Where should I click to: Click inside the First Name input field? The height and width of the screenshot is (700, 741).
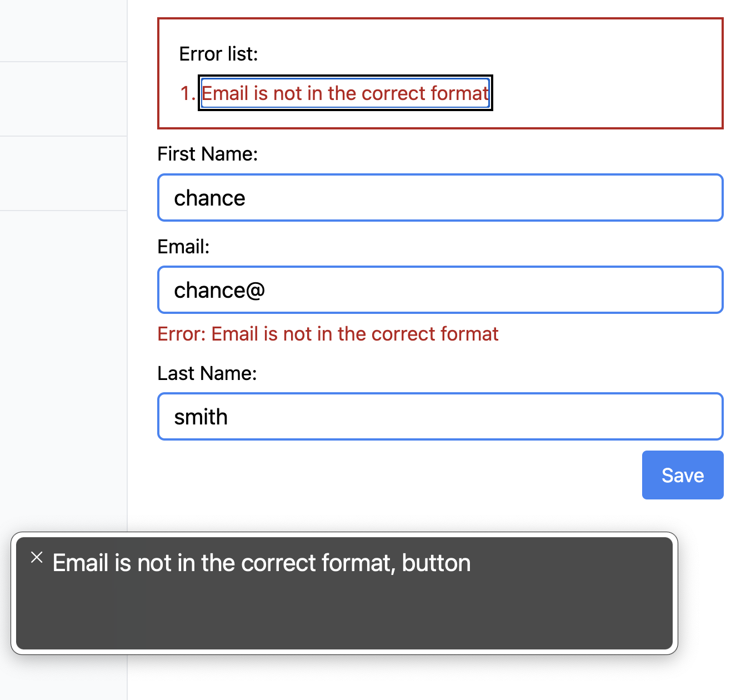pyautogui.click(x=440, y=197)
